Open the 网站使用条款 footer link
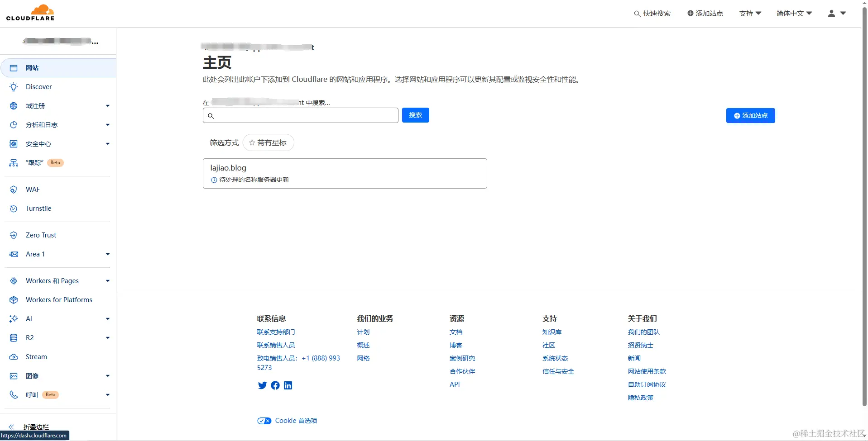This screenshot has height=441, width=868. click(647, 372)
